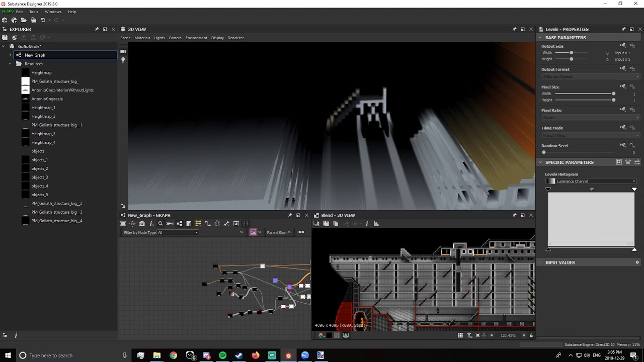The width and height of the screenshot is (644, 362).
Task: Adjust the Output Size Width slider
Action: coord(571,53)
